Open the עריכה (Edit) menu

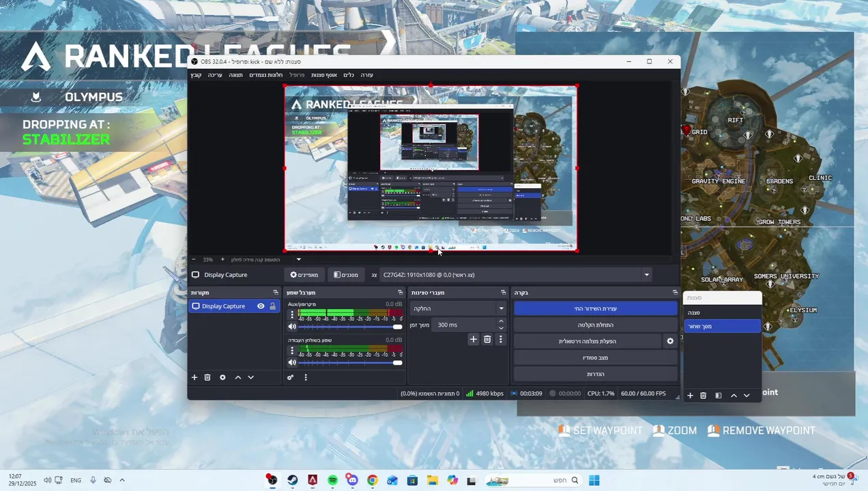coord(215,75)
